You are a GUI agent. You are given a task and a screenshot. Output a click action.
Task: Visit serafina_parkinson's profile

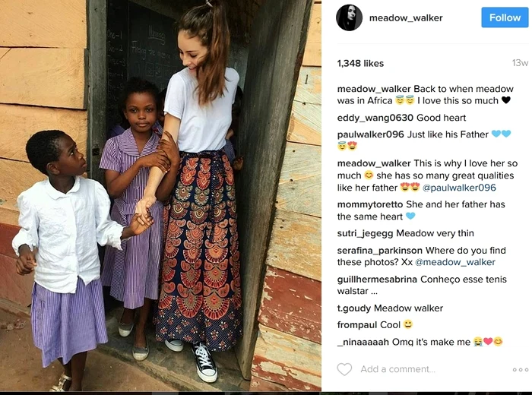[x=380, y=251]
